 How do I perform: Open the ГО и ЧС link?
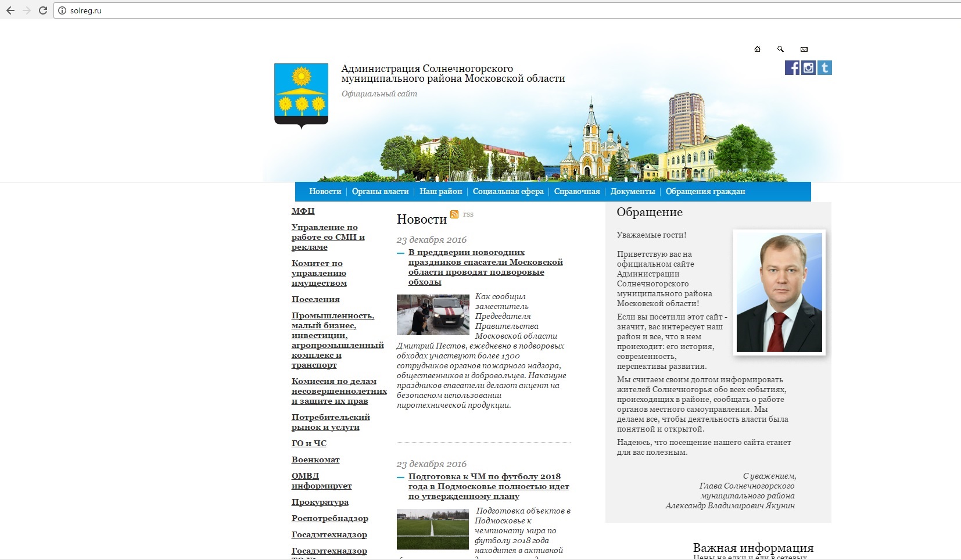[x=309, y=443]
